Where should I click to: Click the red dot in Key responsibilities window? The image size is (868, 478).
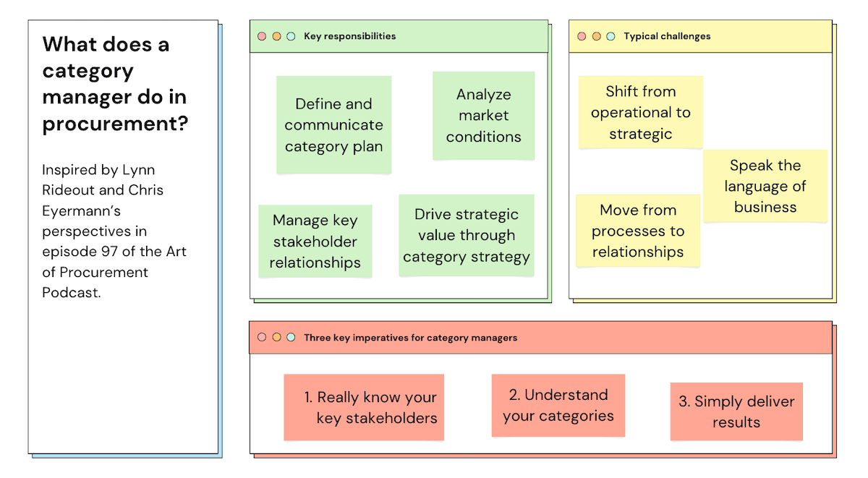click(262, 36)
